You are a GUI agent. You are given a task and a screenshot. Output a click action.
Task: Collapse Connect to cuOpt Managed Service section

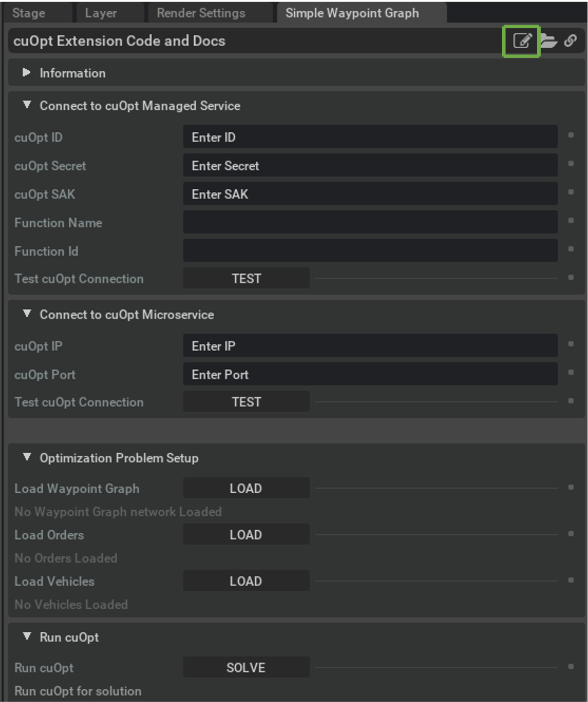(27, 105)
